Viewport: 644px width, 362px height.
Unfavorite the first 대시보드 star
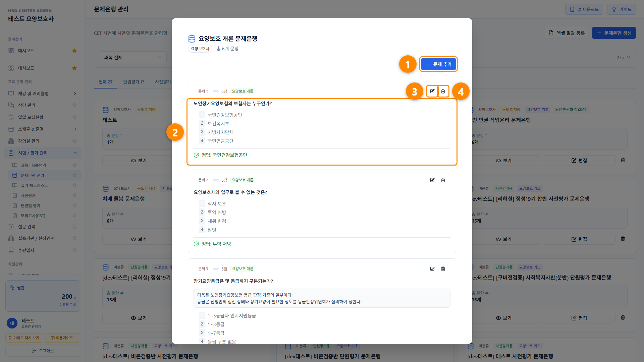pos(74,51)
